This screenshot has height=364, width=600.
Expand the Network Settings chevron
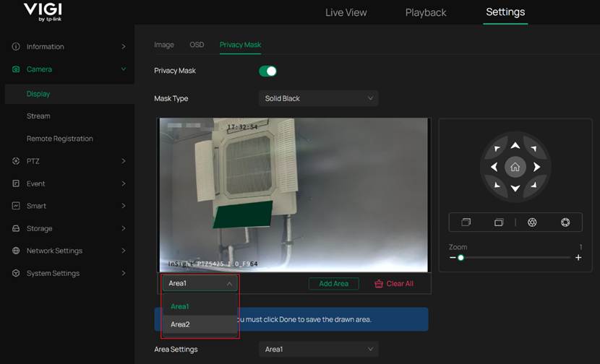124,251
